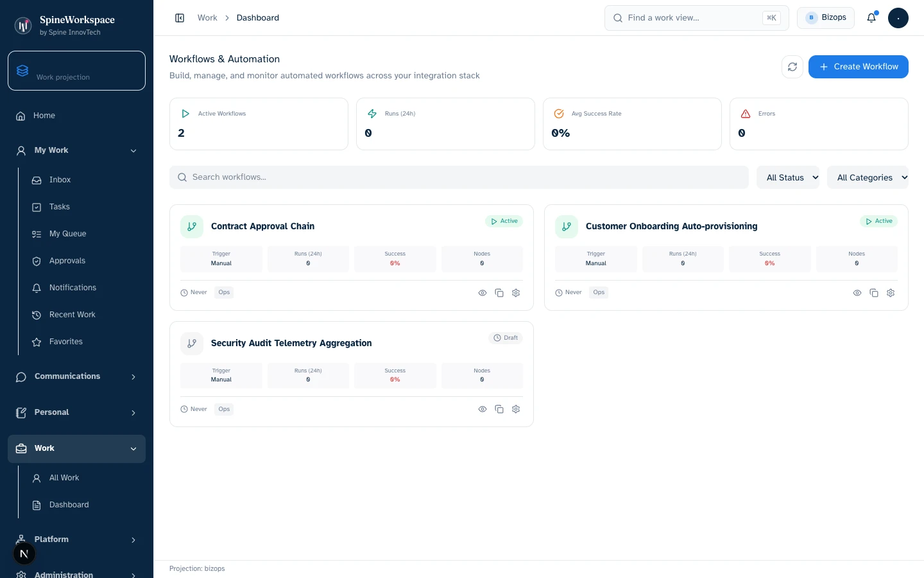The image size is (924, 578).
Task: Click the Create Workflow button
Action: [x=859, y=67]
